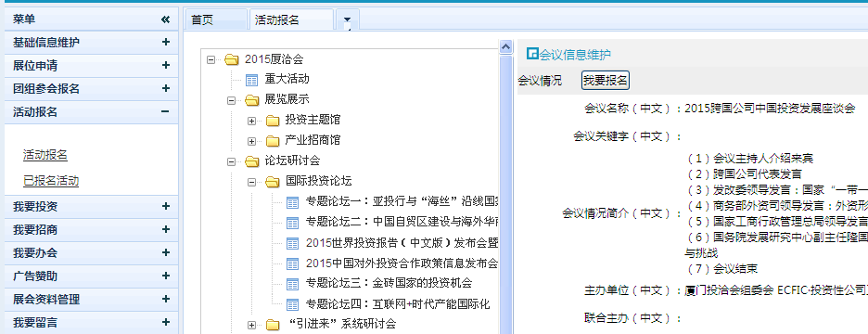Click the 主办单位 value 厦门投洽会组委会

tap(729, 290)
